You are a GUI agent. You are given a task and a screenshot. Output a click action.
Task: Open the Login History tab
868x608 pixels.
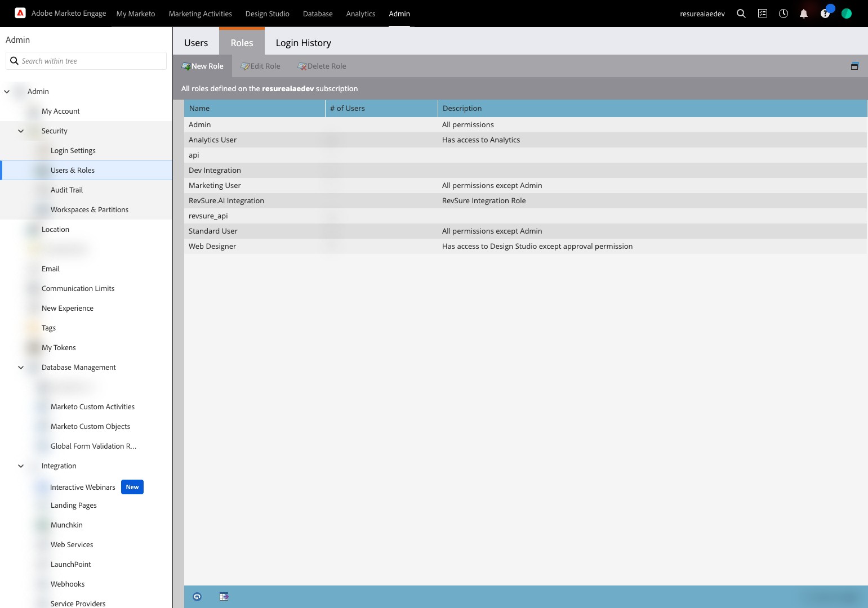pos(303,43)
